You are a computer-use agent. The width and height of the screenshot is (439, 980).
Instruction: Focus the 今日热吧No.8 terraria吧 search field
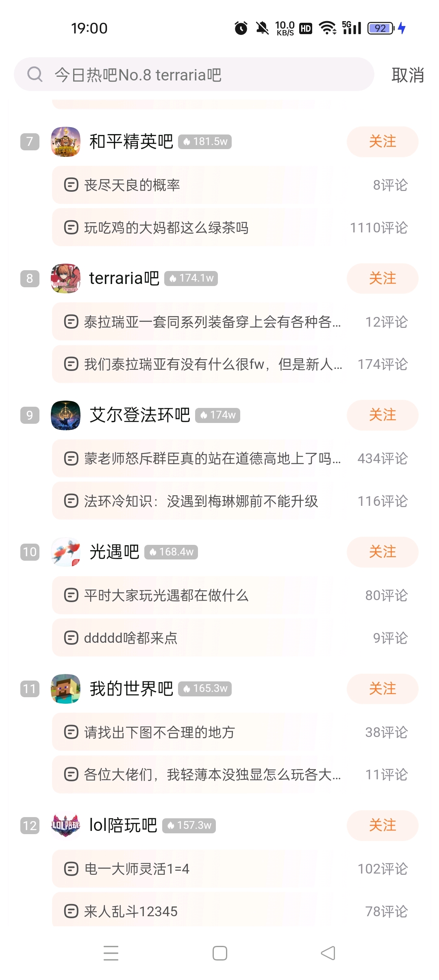tap(194, 74)
